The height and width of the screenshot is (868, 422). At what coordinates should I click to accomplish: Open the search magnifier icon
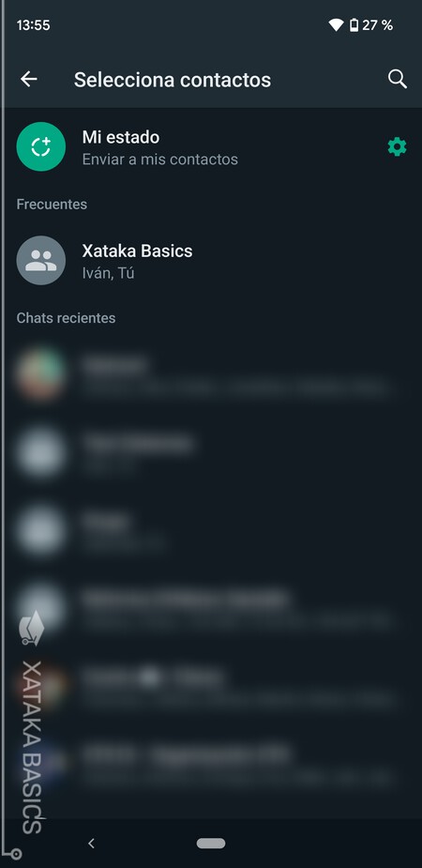pos(397,79)
